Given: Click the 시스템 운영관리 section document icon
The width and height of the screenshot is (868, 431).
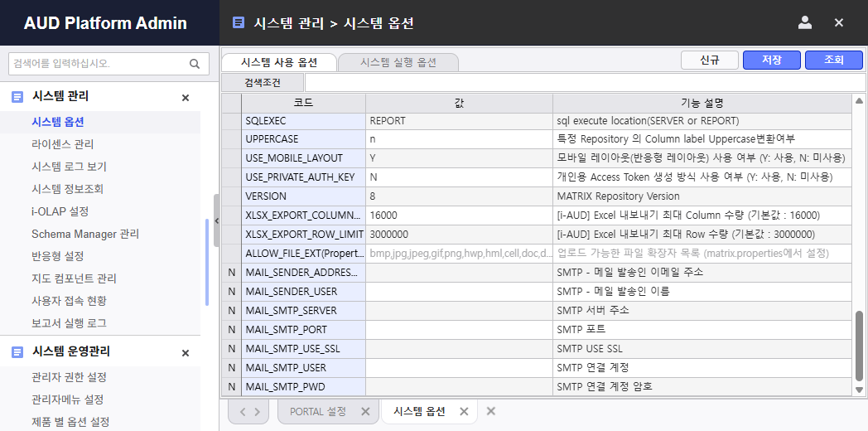Looking at the screenshot, I should pyautogui.click(x=17, y=352).
